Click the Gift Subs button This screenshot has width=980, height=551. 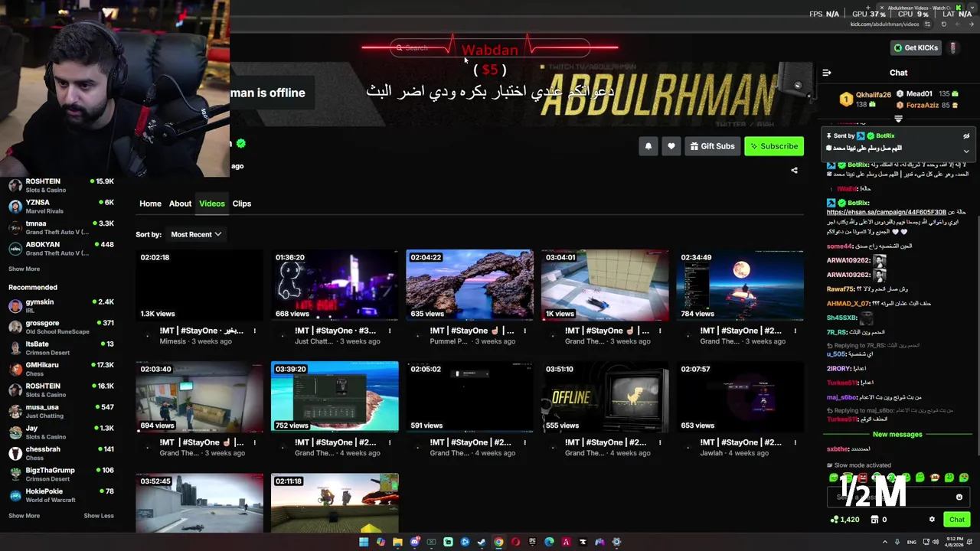pos(712,146)
